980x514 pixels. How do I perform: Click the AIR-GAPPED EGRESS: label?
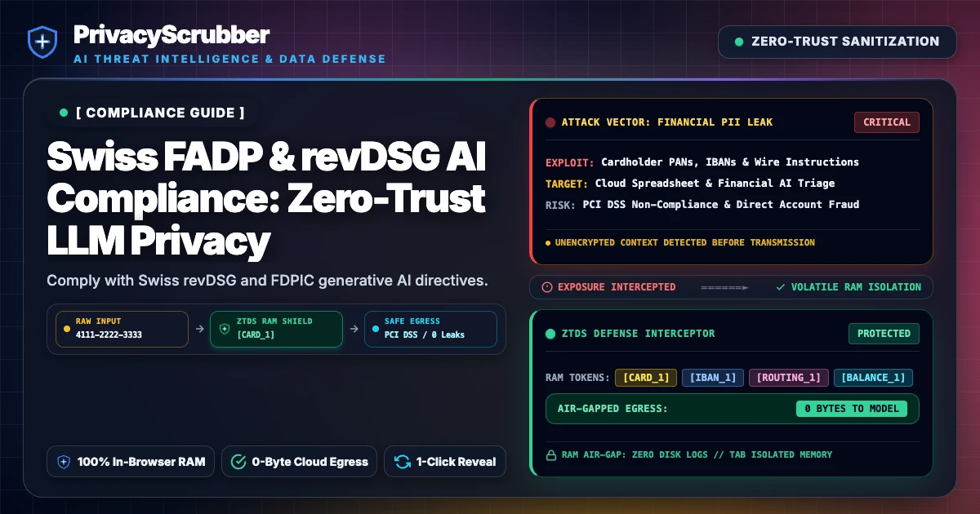612,409
